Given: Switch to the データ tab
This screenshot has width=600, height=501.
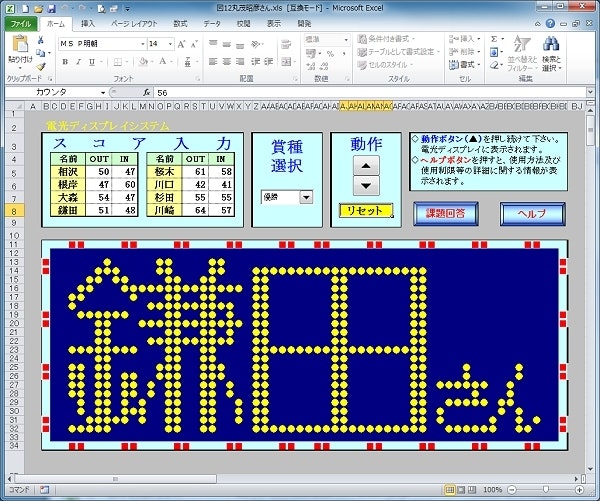Looking at the screenshot, I should (212, 24).
